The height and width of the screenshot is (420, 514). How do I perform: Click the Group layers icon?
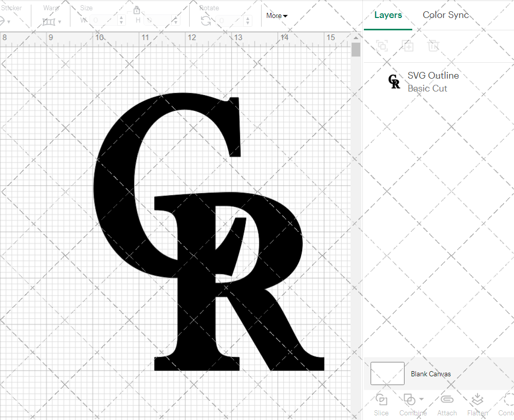coord(382,46)
